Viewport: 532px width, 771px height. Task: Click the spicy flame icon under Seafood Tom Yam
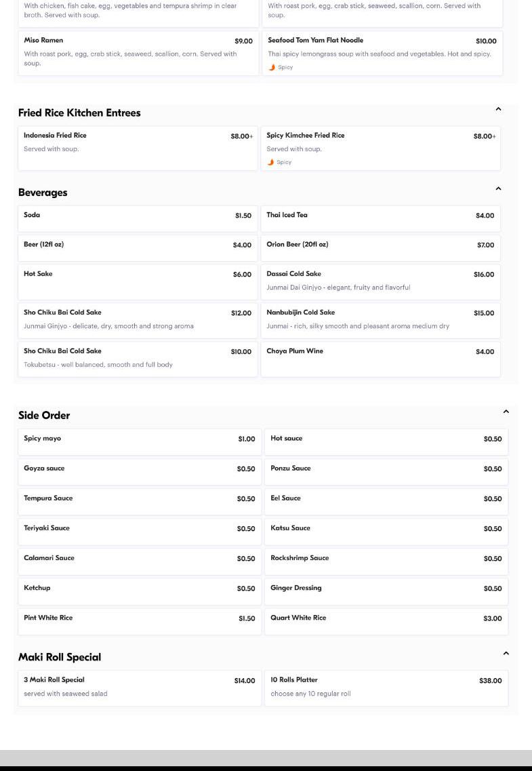272,67
